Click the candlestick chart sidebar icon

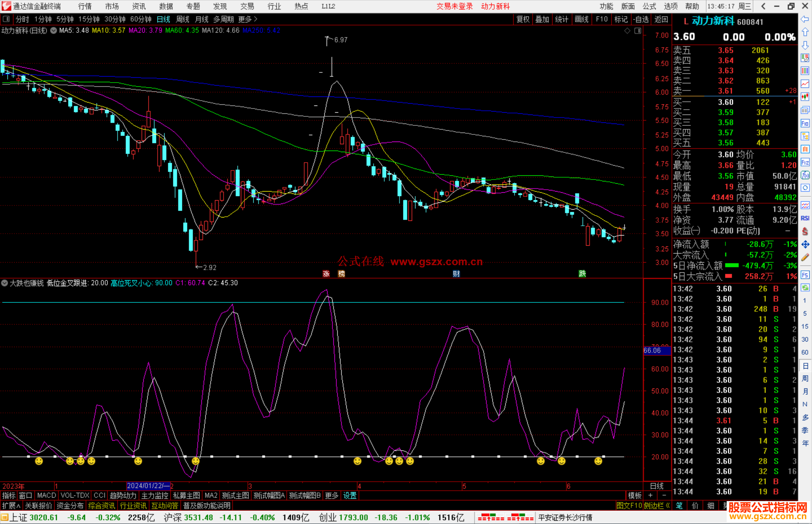805,97
